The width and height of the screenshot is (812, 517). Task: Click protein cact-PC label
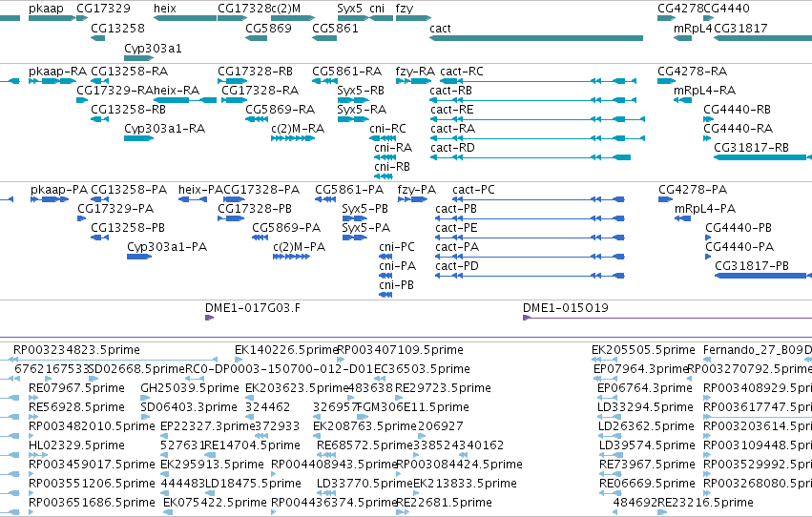click(x=473, y=190)
